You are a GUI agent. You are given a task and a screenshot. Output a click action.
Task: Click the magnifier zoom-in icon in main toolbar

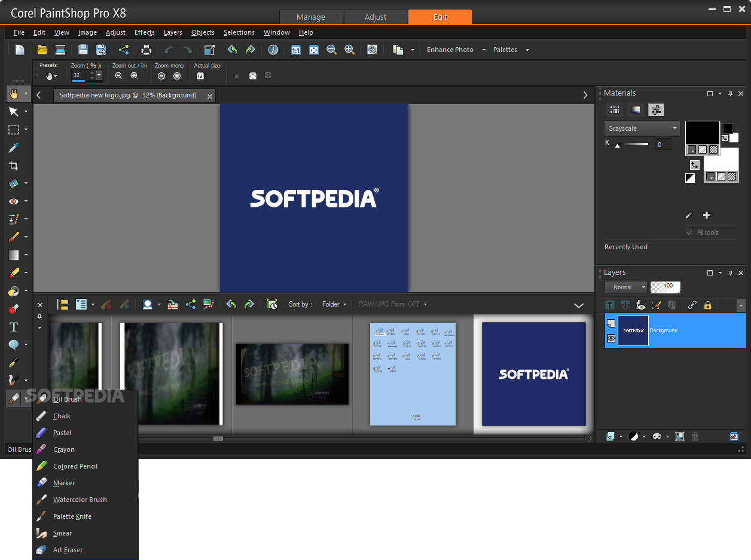click(x=349, y=50)
